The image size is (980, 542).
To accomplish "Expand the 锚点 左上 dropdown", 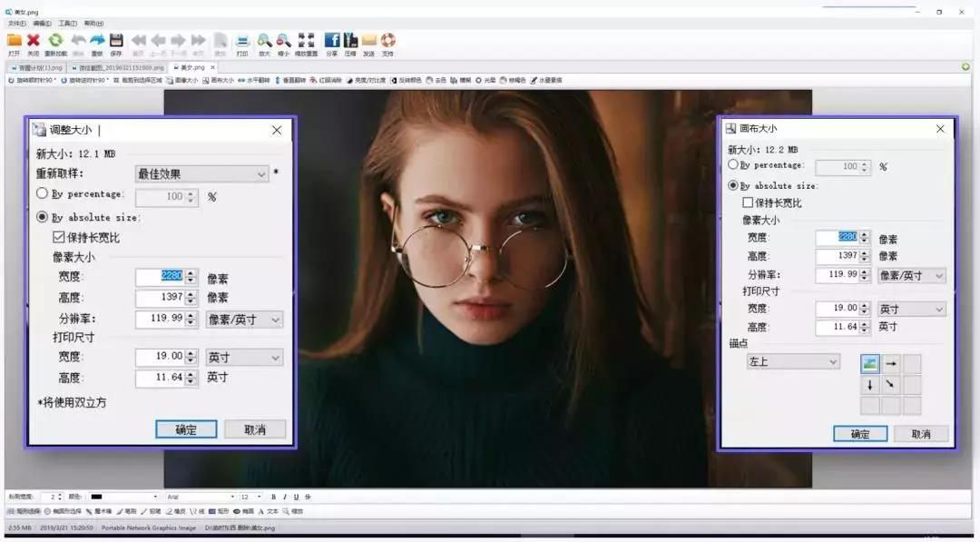I will 793,361.
